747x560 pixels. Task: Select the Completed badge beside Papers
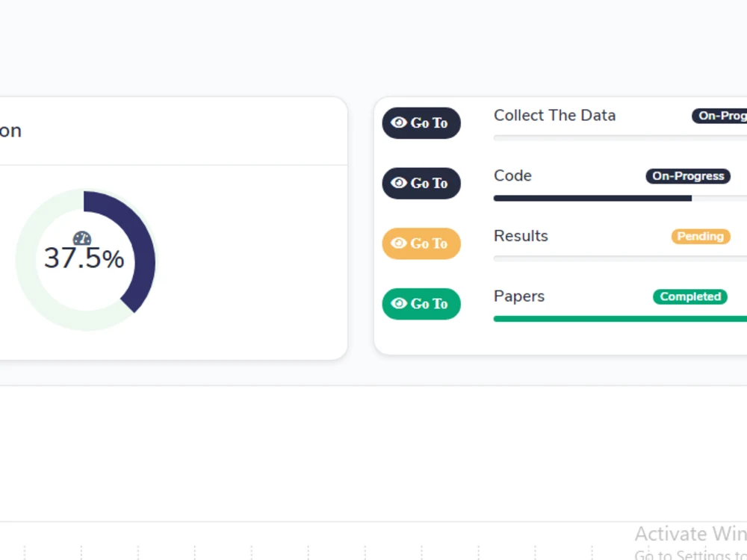click(x=689, y=296)
